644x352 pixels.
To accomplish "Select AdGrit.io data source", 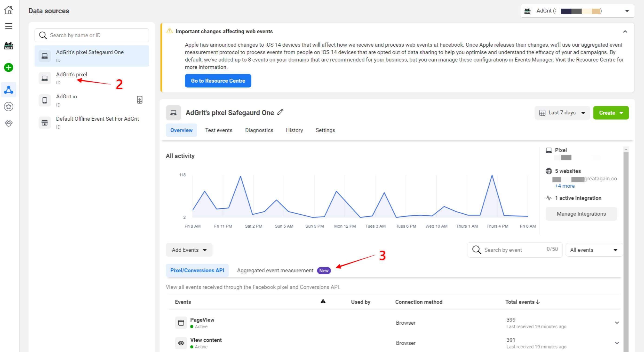I will click(92, 100).
